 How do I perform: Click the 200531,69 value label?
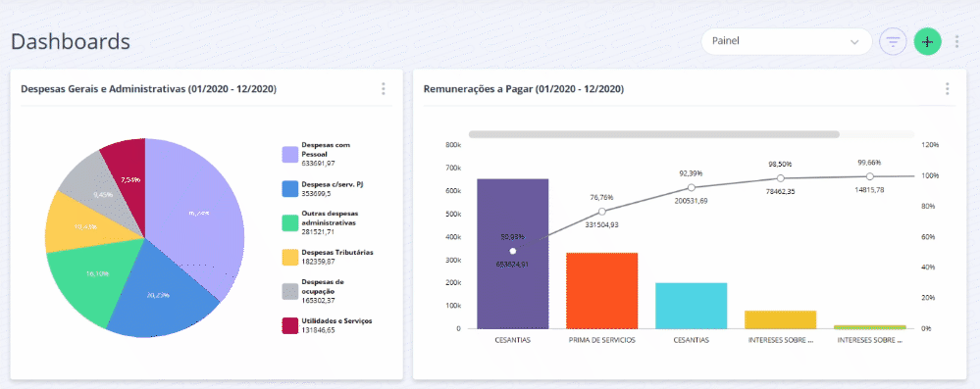point(692,200)
